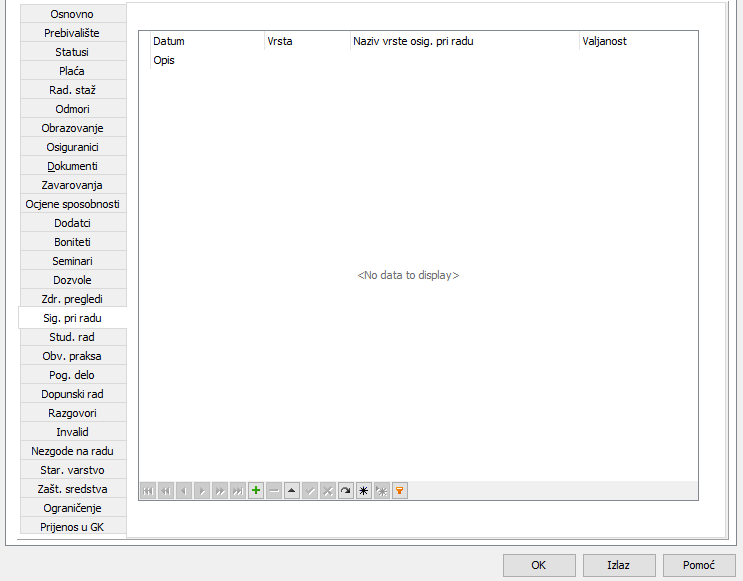This screenshot has height=581, width=743.
Task: Show the Prijenos u GK tab
Action: pyautogui.click(x=72, y=527)
